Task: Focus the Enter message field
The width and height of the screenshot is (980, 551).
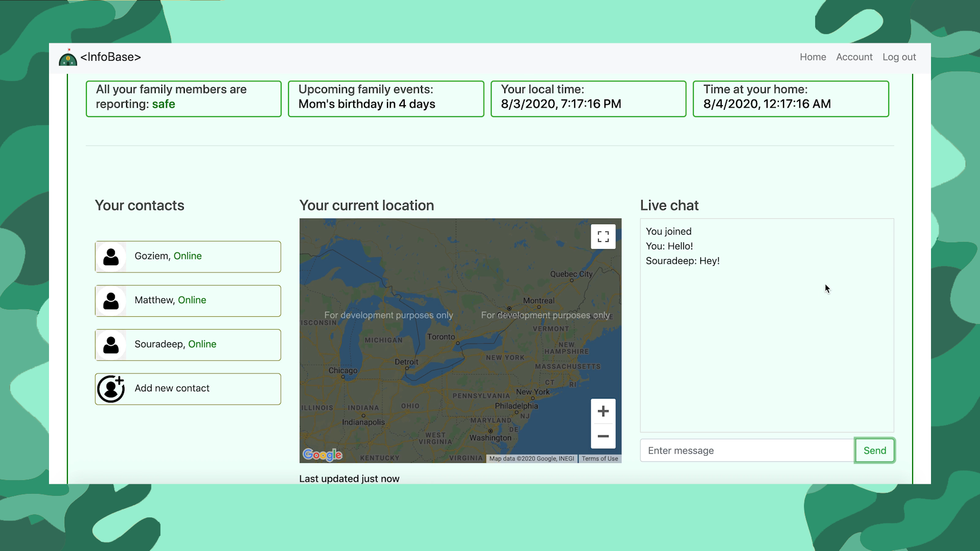Action: coord(747,450)
